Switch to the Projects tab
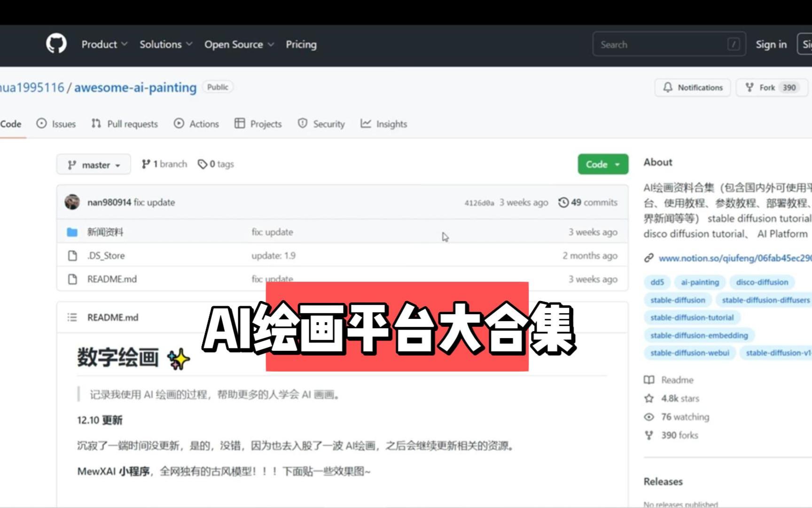Viewport: 812px width, 508px height. click(258, 124)
